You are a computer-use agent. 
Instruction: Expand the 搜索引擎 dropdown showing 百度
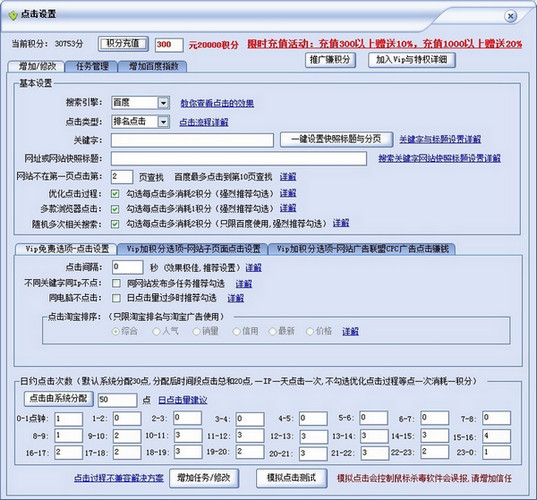(163, 103)
